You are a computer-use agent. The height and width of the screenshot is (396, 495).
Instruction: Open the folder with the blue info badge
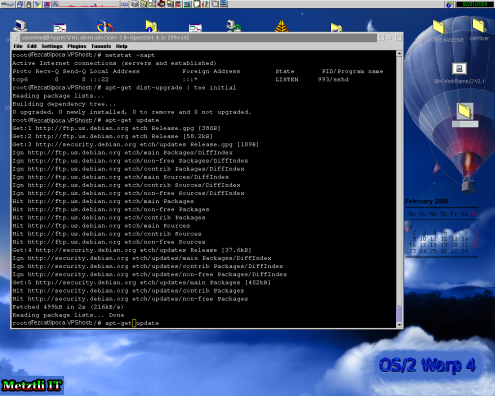coord(151,26)
